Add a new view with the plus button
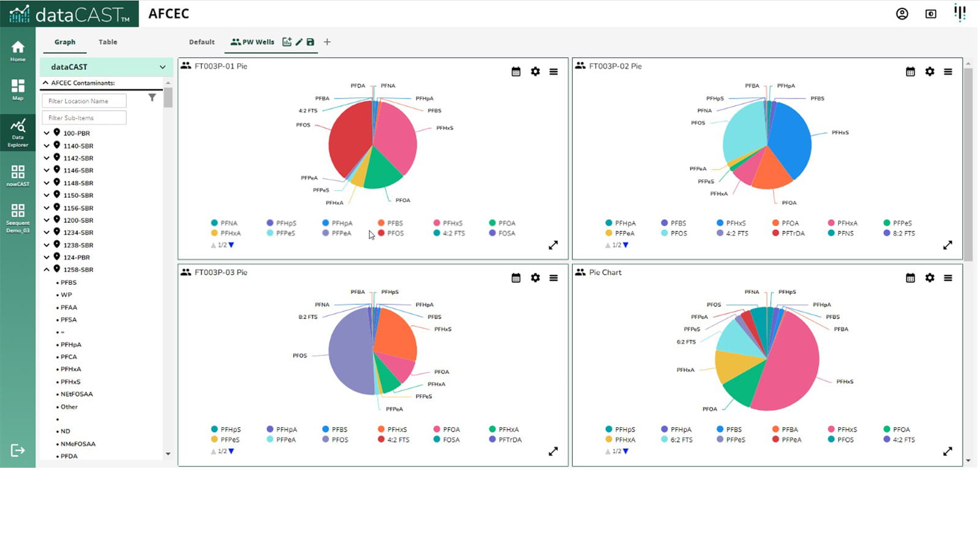The height and width of the screenshot is (551, 980). pyautogui.click(x=327, y=42)
